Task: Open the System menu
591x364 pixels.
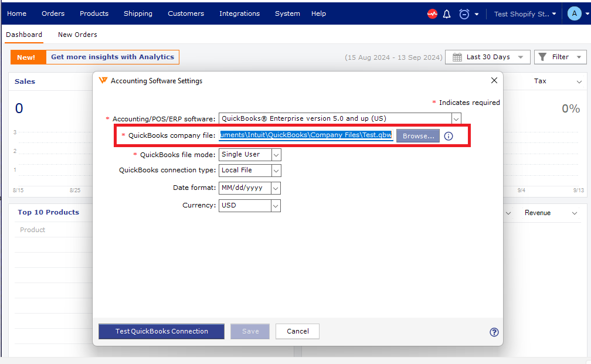Action: (x=287, y=13)
